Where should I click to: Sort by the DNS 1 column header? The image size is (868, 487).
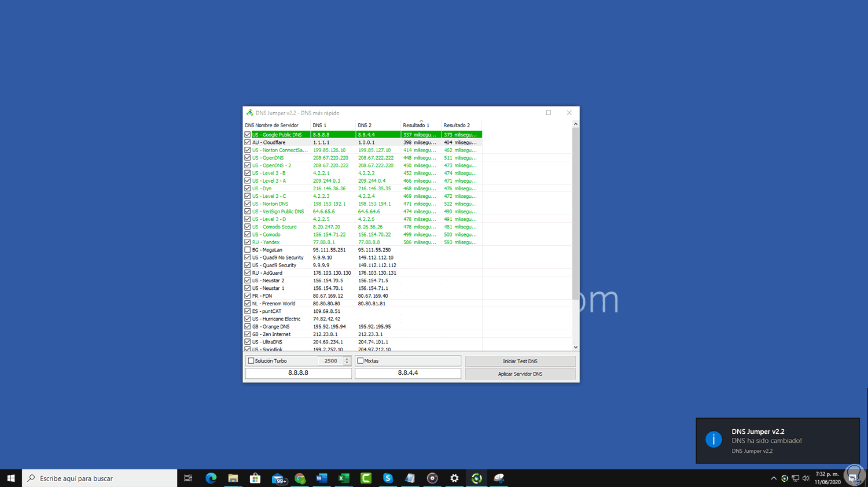pos(333,125)
